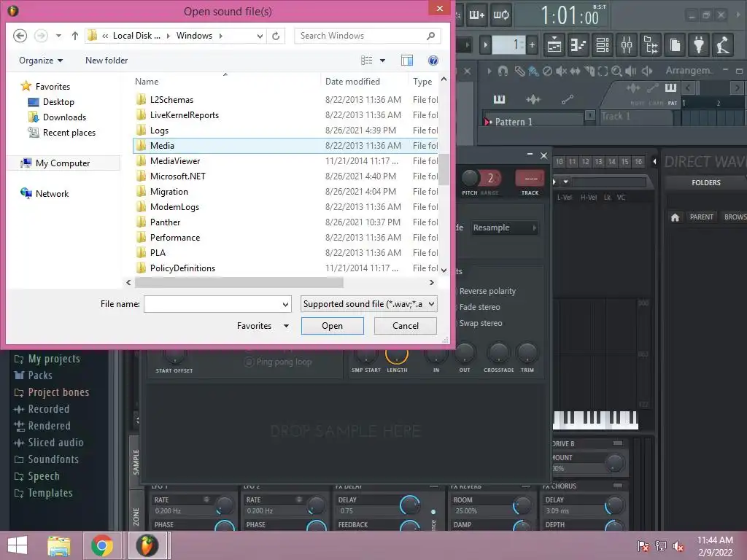Viewport: 747px width, 560px height.
Task: Open the change view dropdown arrow
Action: [382, 61]
